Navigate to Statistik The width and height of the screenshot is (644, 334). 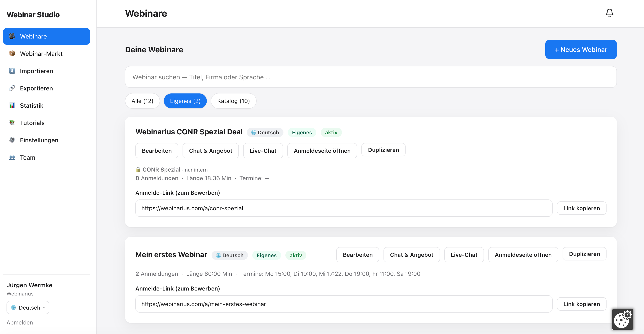pos(47,105)
